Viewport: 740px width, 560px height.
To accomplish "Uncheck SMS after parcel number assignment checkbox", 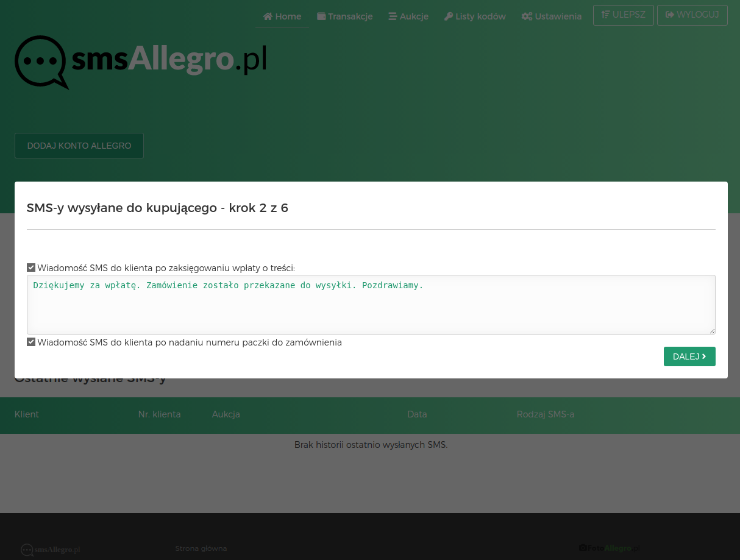I will (31, 342).
